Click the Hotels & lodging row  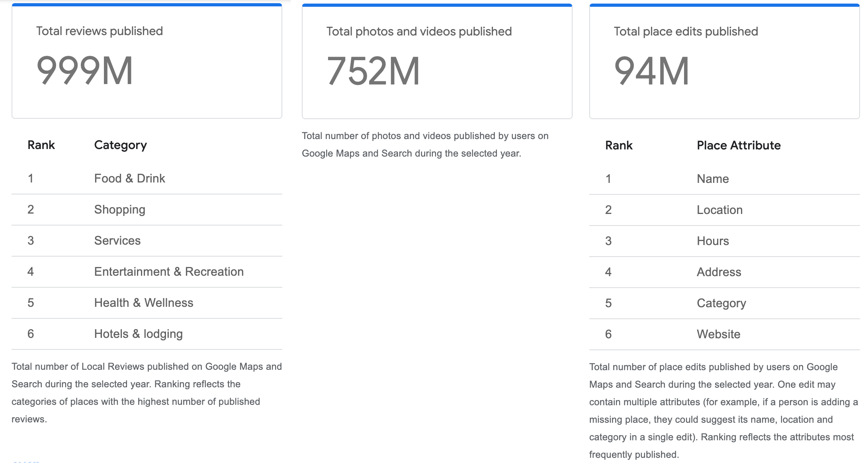pyautogui.click(x=138, y=334)
